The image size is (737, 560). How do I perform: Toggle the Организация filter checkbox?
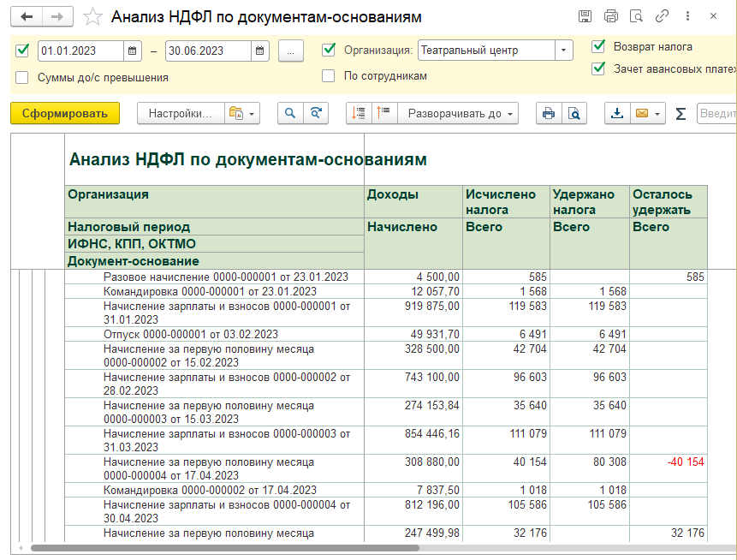point(329,50)
